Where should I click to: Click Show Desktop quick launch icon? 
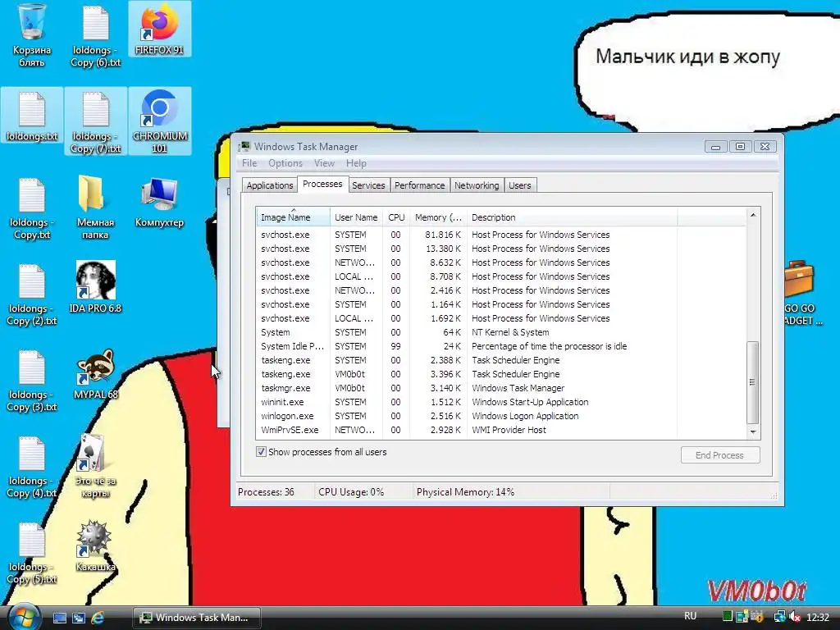tap(59, 618)
